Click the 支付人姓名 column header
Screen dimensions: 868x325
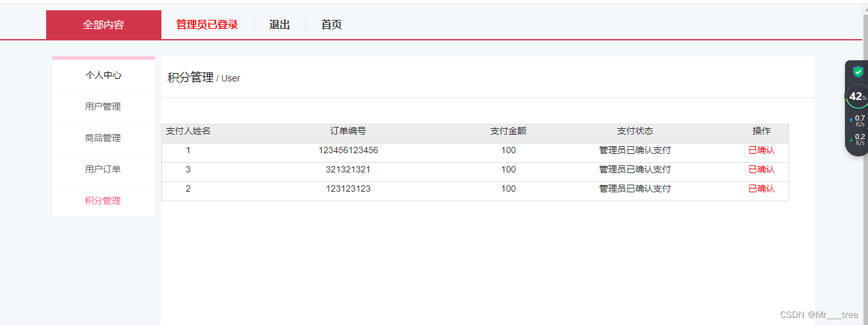188,131
